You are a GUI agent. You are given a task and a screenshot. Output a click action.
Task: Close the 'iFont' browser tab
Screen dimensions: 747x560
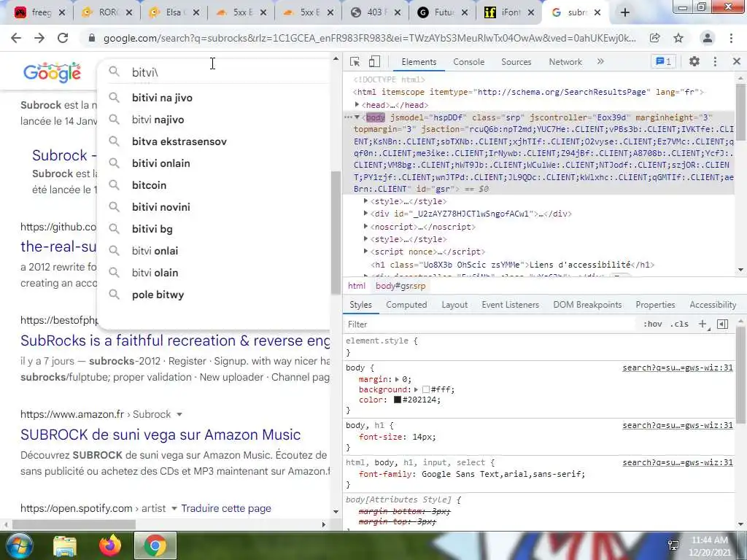point(531,13)
